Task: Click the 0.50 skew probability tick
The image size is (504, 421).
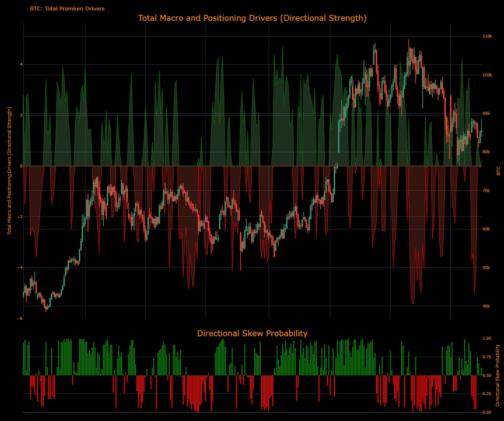Action: [487, 375]
